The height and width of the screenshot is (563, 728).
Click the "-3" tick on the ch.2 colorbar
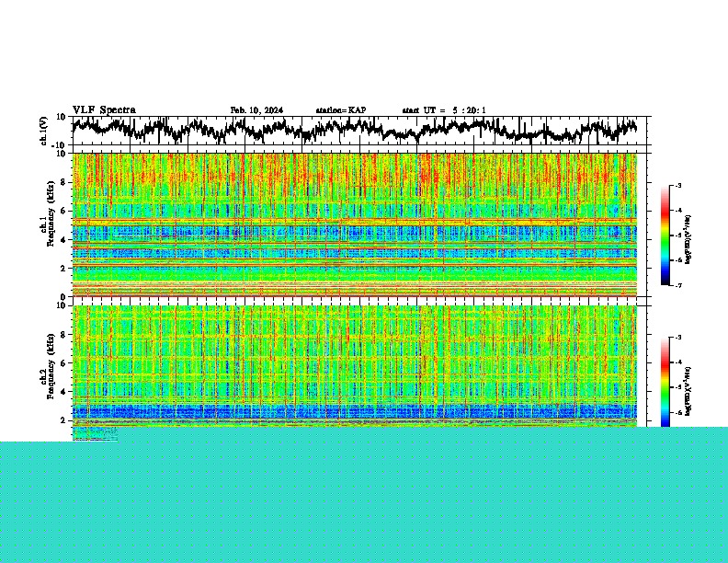coord(678,338)
